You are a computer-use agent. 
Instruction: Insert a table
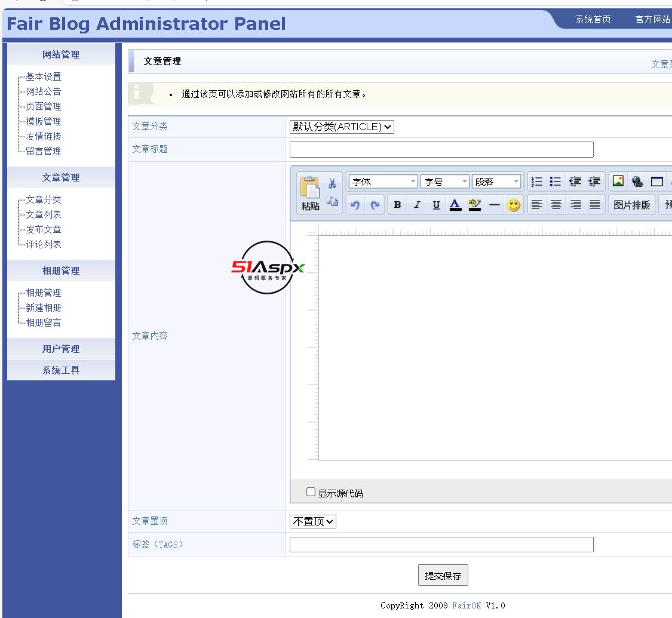click(x=656, y=182)
